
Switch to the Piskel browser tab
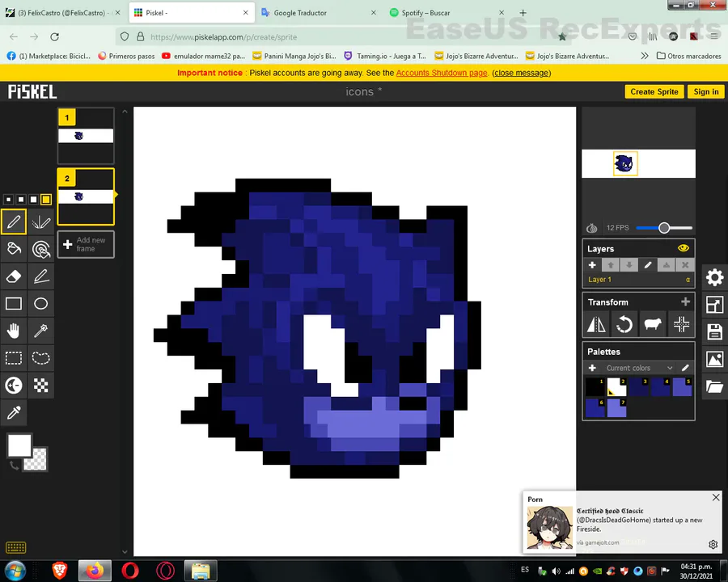point(191,13)
